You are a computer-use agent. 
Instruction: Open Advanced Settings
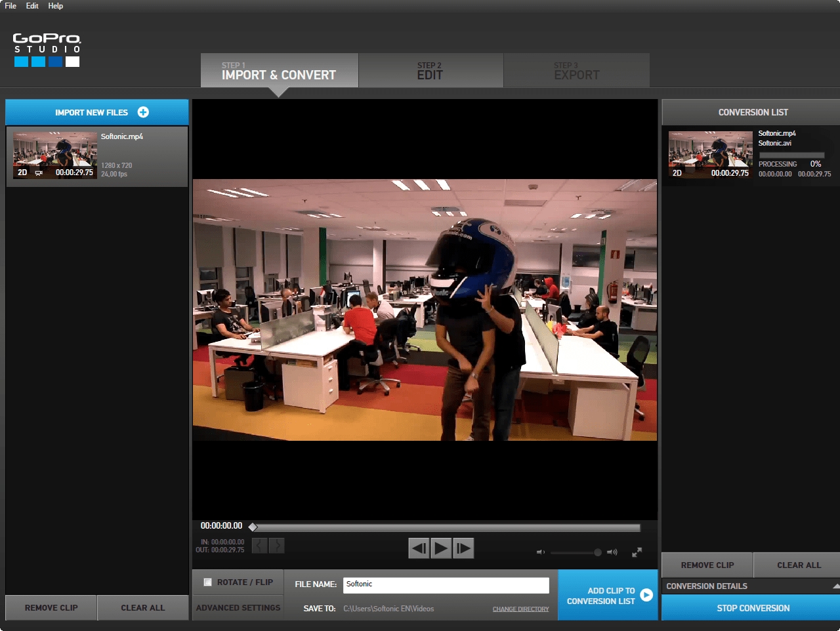[238, 608]
